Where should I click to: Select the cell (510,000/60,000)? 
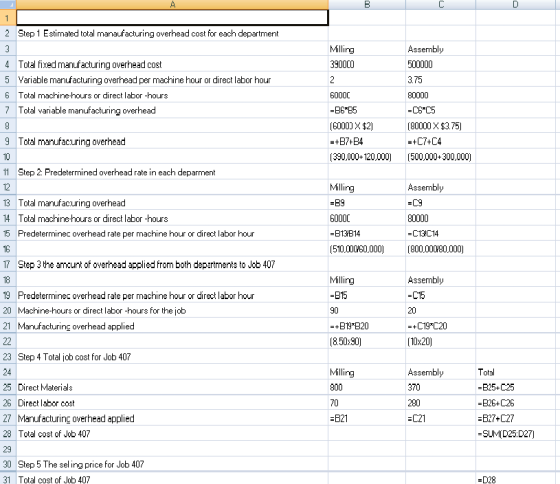click(x=367, y=249)
